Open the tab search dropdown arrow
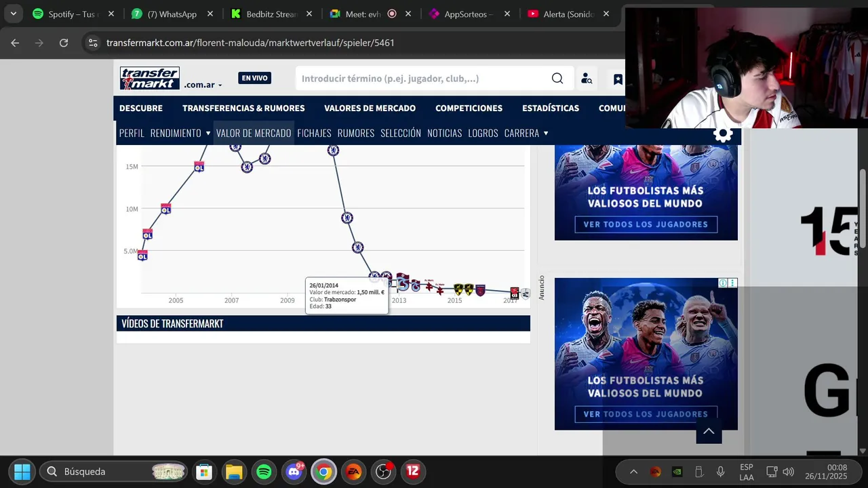The width and height of the screenshot is (868, 488). 13,14
